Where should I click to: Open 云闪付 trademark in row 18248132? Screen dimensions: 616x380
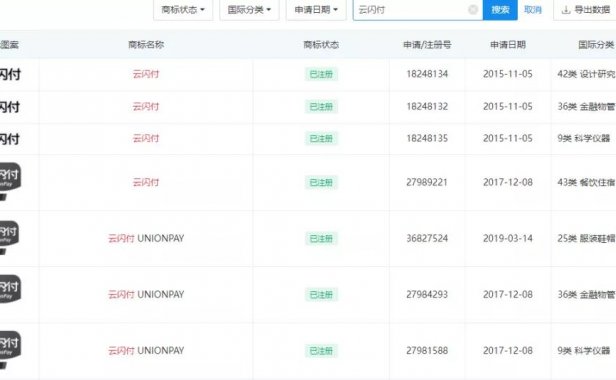pos(146,106)
